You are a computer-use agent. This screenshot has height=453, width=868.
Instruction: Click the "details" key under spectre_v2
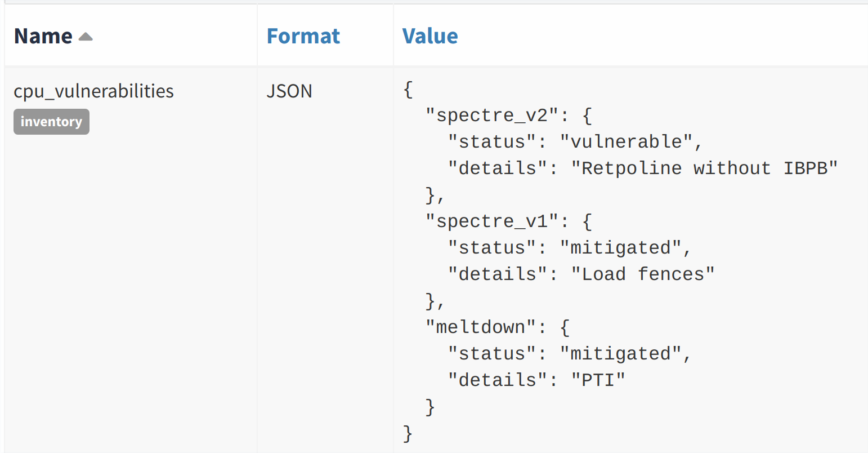point(498,168)
